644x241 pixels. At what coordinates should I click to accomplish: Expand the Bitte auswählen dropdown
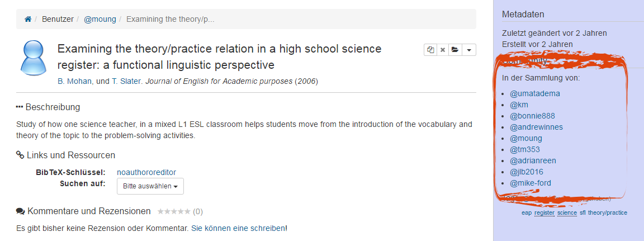(x=150, y=186)
